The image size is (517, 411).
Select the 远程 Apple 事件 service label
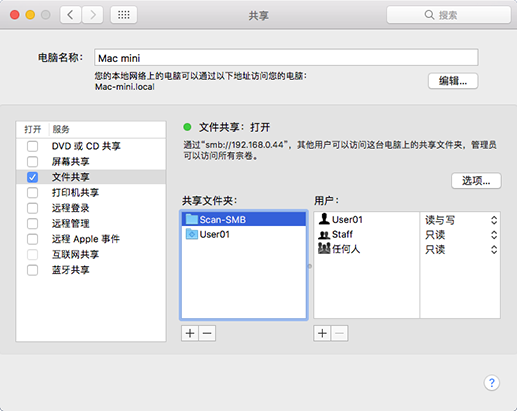click(x=86, y=239)
